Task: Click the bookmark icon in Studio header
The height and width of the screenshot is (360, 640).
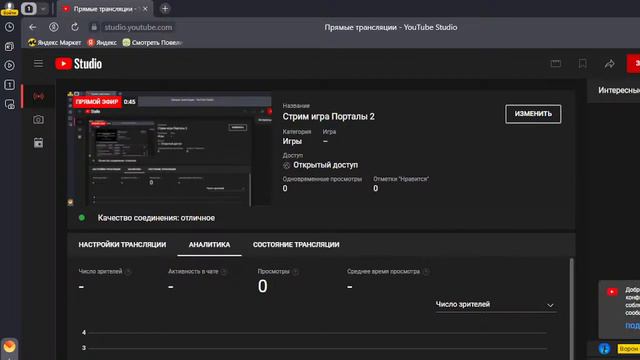Action: pos(582,64)
